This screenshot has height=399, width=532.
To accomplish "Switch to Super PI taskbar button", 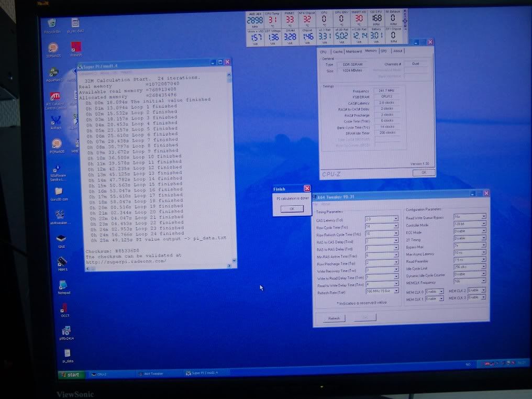I will tap(205, 372).
